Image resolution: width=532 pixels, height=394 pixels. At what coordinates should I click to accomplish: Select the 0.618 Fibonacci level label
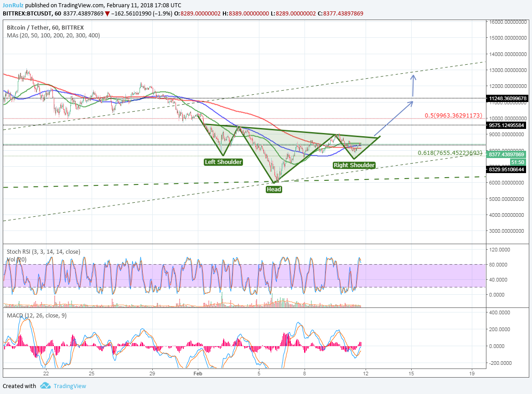tap(450, 153)
